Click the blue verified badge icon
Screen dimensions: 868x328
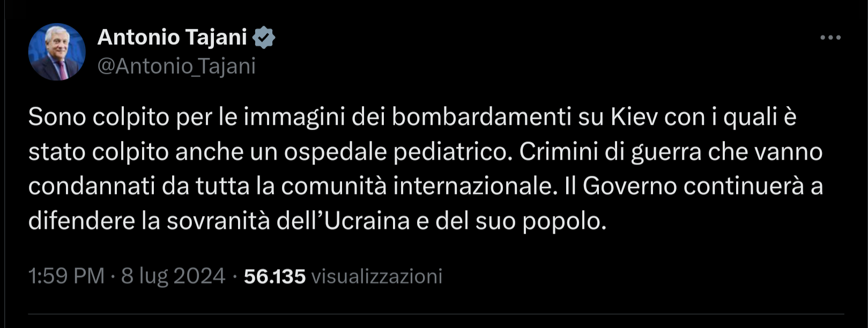263,38
